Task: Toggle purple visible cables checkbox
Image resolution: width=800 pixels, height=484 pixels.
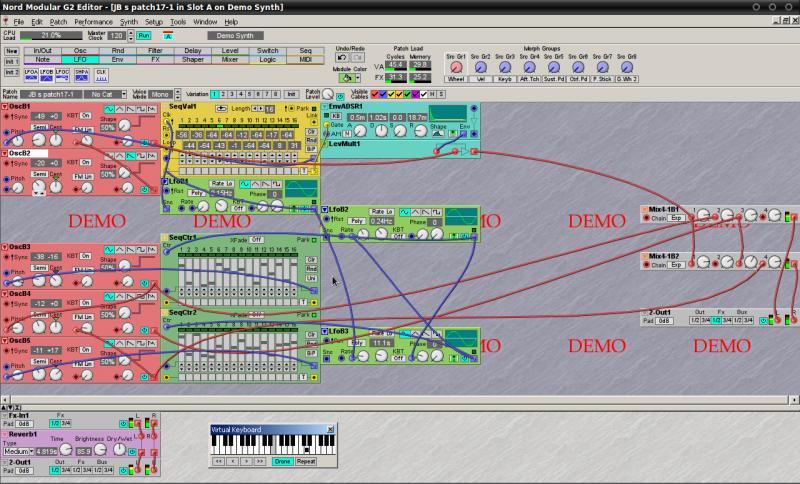Action: point(415,94)
